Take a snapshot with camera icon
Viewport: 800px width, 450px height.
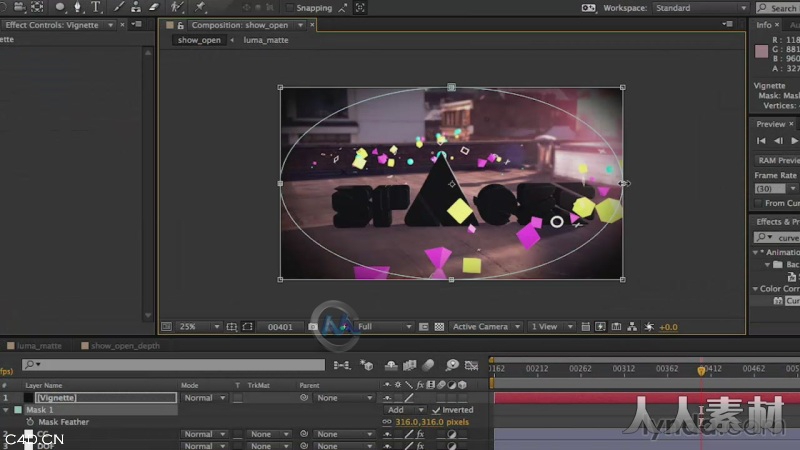click(313, 327)
